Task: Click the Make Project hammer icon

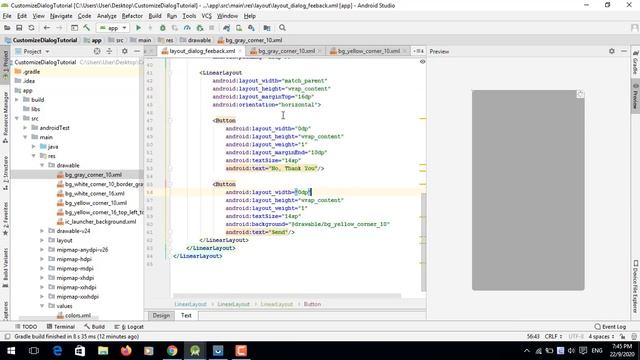Action: click(x=87, y=28)
